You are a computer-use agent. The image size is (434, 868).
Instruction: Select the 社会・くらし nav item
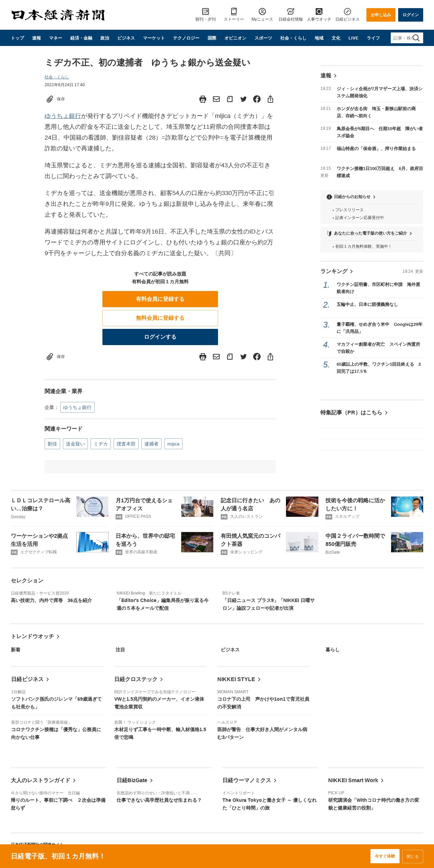(293, 38)
